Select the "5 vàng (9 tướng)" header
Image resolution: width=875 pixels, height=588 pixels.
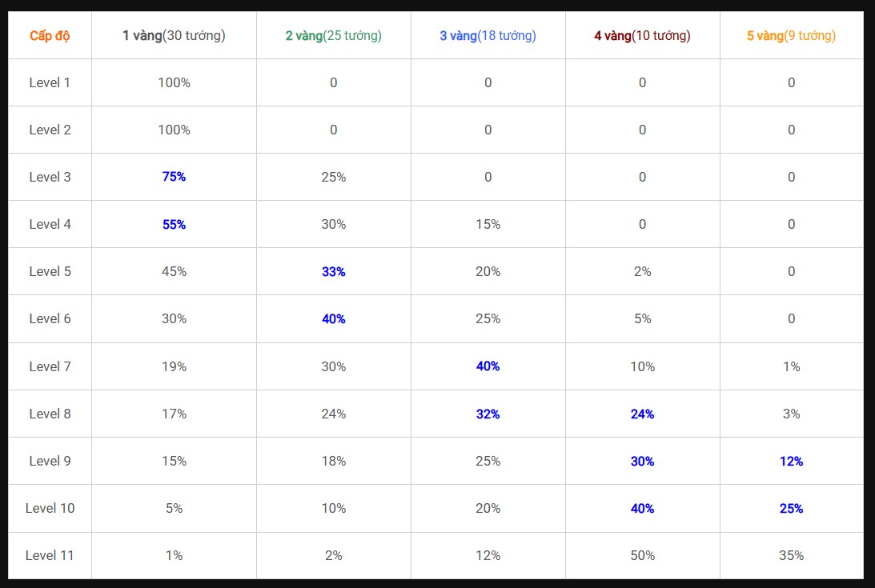791,35
